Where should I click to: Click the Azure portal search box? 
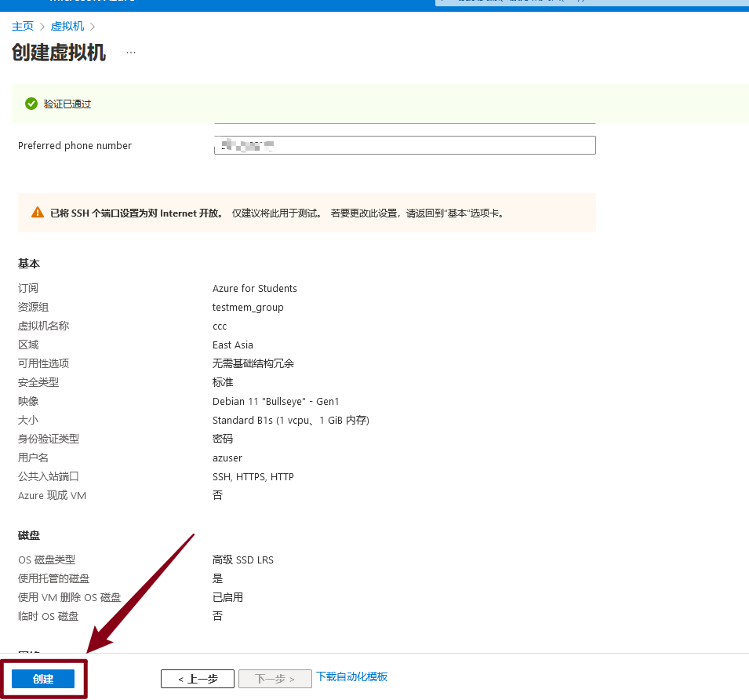pyautogui.click(x=588, y=2)
